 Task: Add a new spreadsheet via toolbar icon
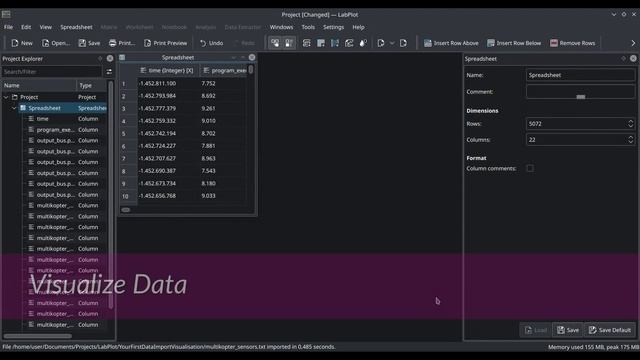307,43
